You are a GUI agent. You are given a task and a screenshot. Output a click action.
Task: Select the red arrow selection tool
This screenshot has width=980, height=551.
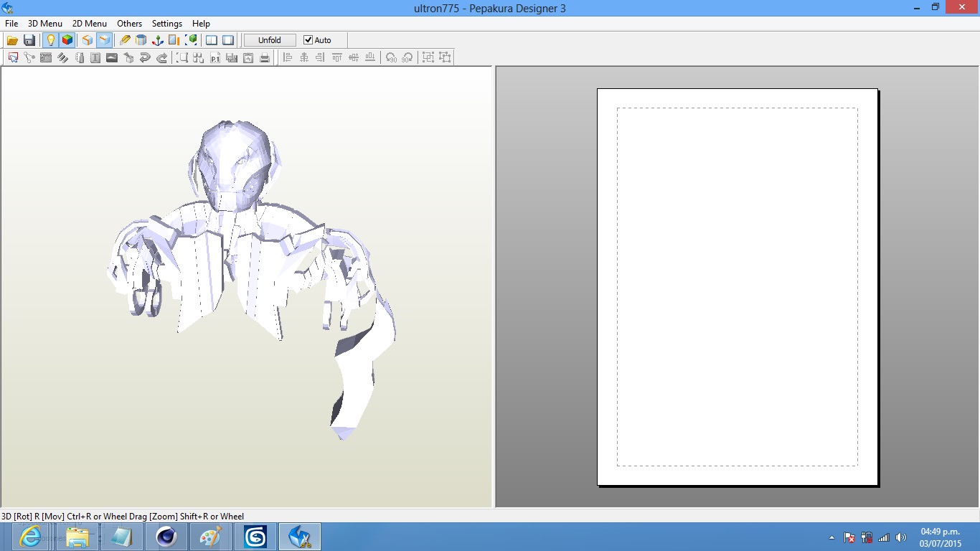[13, 57]
